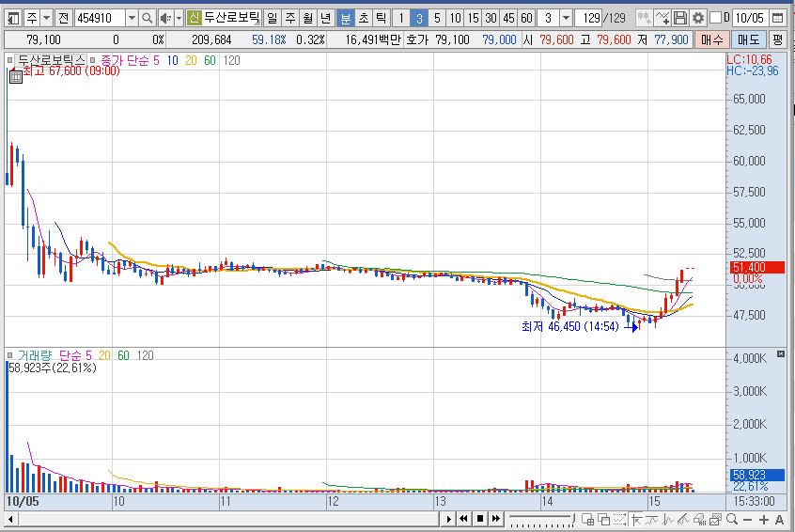795x532 pixels.
Task: Click the 거래량 volume legend label
Action: pos(35,355)
